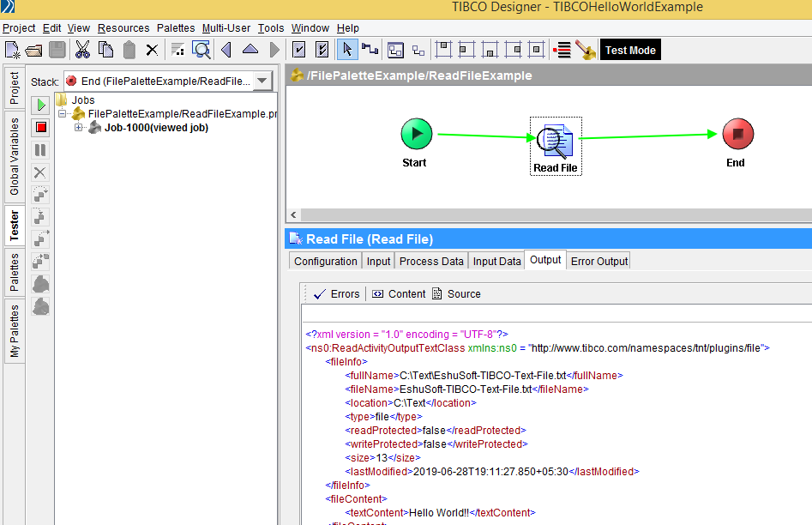
Task: Open the Window menu
Action: pos(310,28)
